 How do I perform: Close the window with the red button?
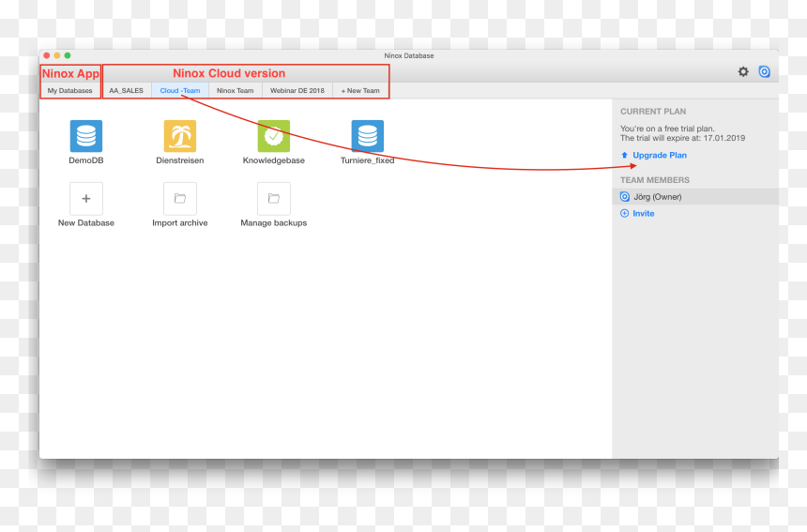(x=46, y=55)
